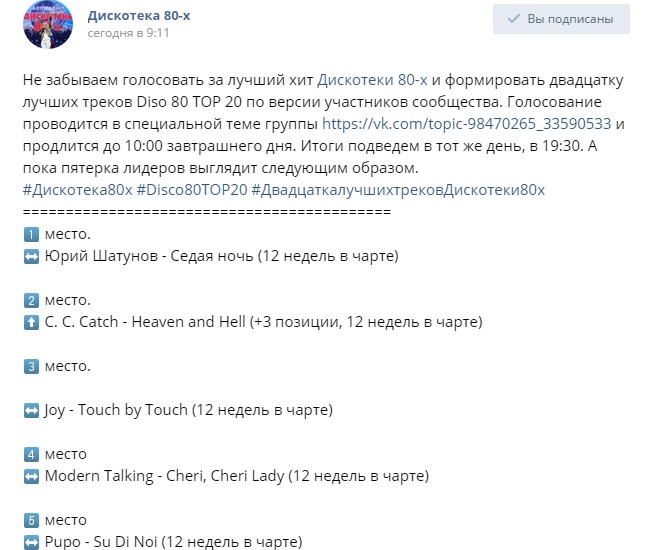Open the vk.com/topic-98470265_33590533 voting link
Viewport: 655px width, 550px height.
[x=467, y=124]
